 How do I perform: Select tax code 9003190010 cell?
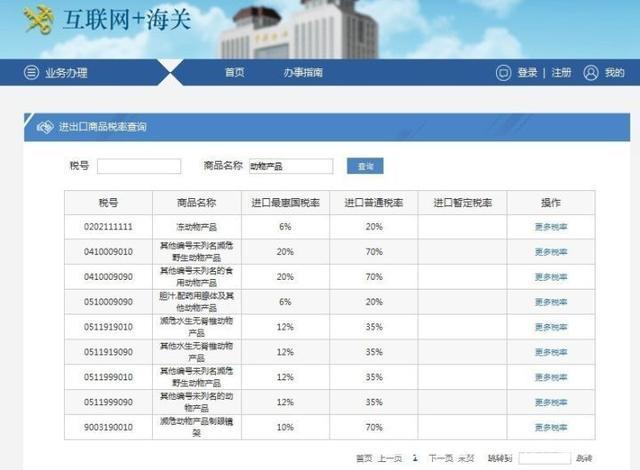point(108,428)
